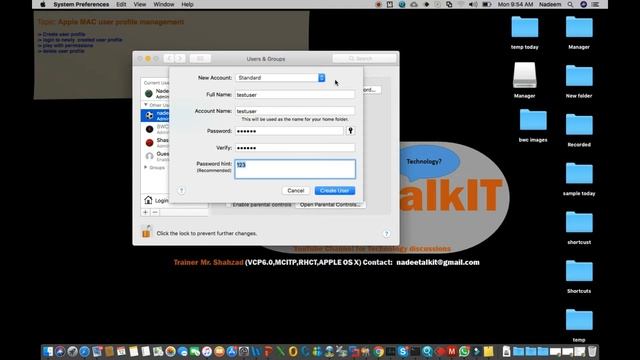
Task: Cancel the new account sheet
Action: pyautogui.click(x=296, y=191)
